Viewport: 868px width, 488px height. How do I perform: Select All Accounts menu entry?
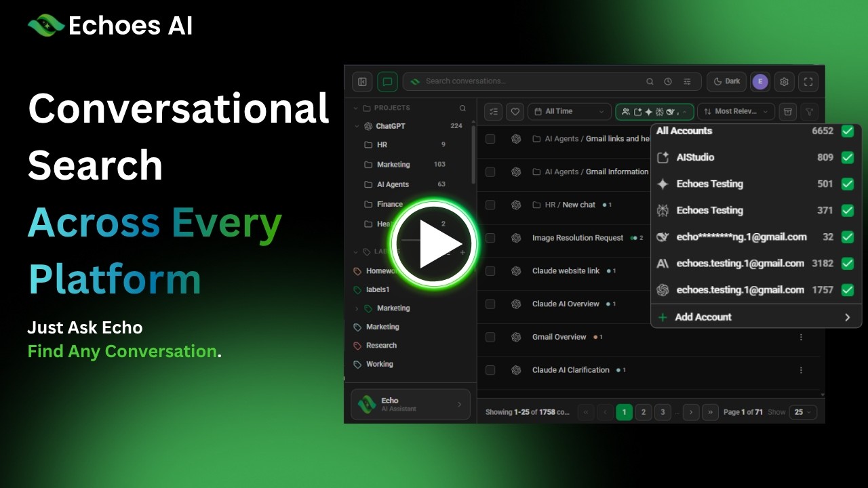(684, 131)
